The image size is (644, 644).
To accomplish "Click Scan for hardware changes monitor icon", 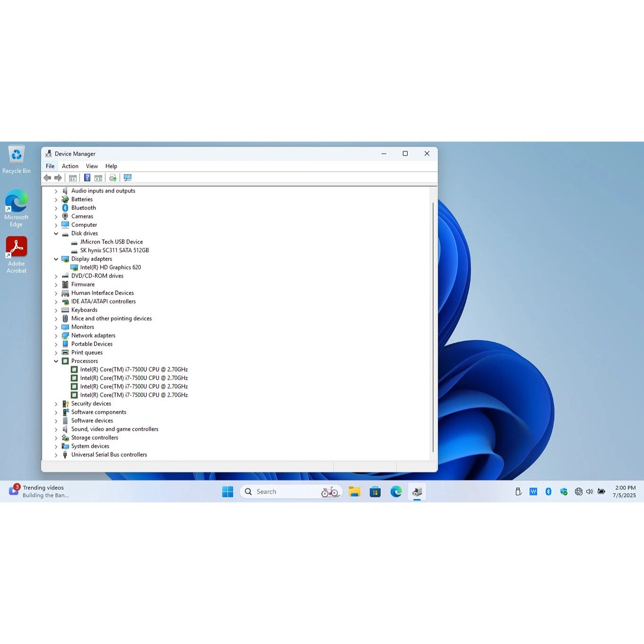I will 128,178.
